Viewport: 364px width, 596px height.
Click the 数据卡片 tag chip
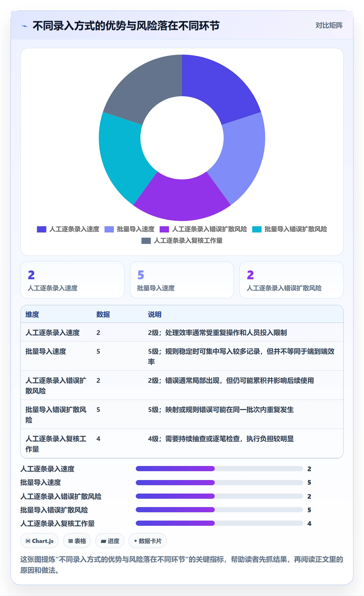[148, 541]
